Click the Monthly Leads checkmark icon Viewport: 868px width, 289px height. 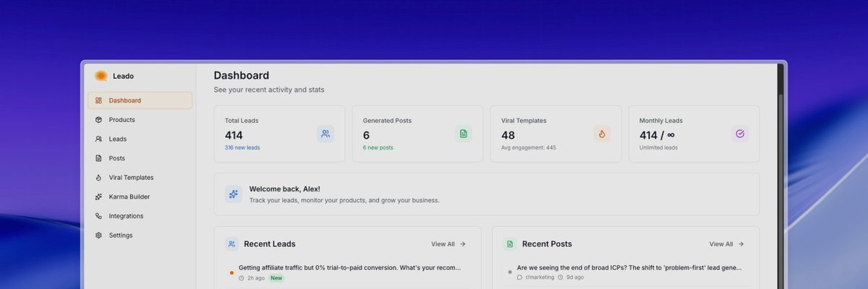[x=740, y=134]
